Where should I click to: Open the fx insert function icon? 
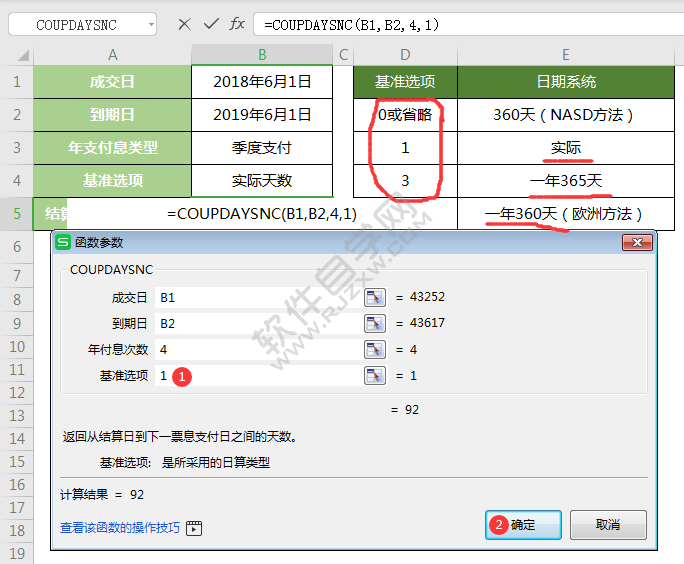(237, 24)
